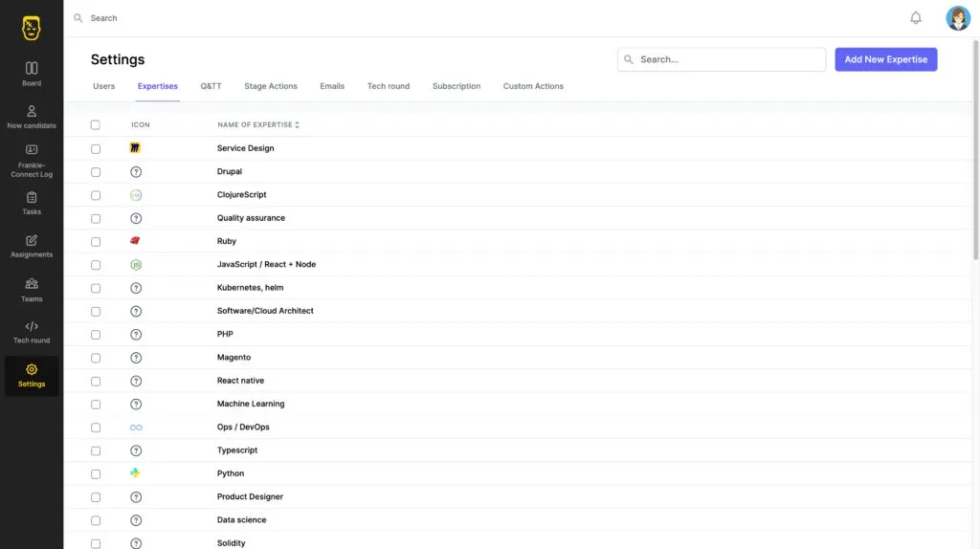980x549 pixels.
Task: Toggle the select-all header checkbox
Action: click(95, 125)
